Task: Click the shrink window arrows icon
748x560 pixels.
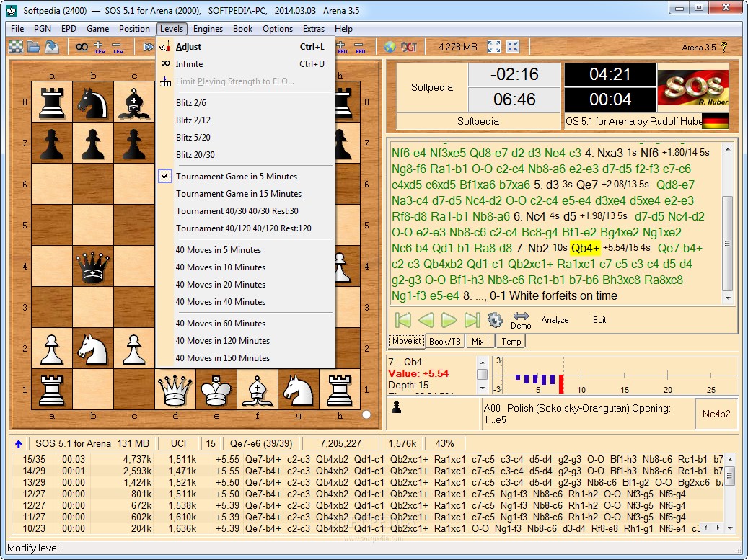Action: tap(513, 46)
